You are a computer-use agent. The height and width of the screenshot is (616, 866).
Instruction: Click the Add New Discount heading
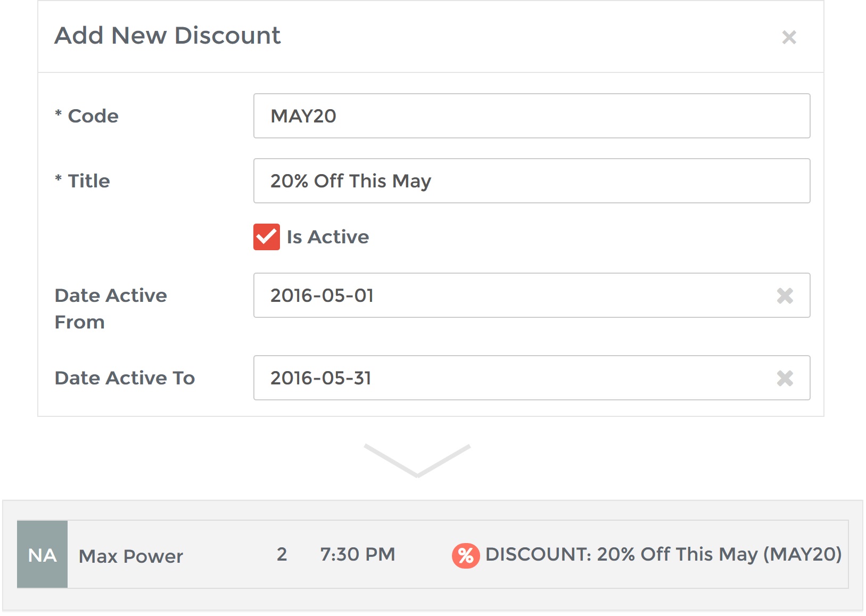[x=168, y=36]
